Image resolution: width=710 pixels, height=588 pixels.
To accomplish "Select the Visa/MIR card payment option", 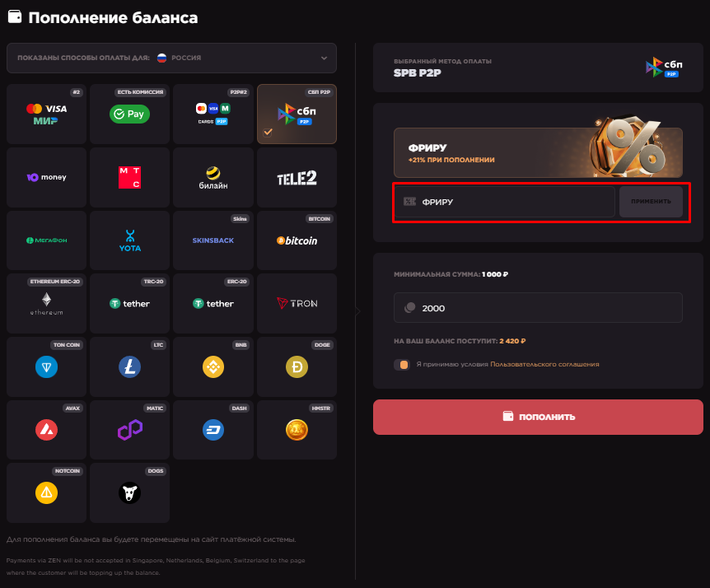I will pyautogui.click(x=46, y=114).
